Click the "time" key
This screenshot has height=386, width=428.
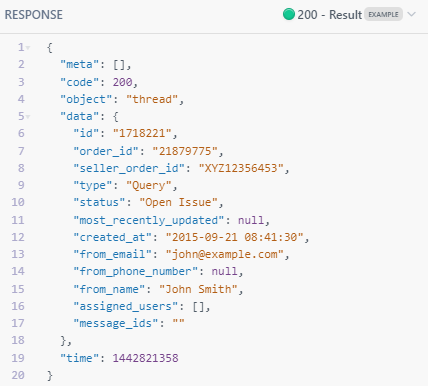(x=79, y=358)
